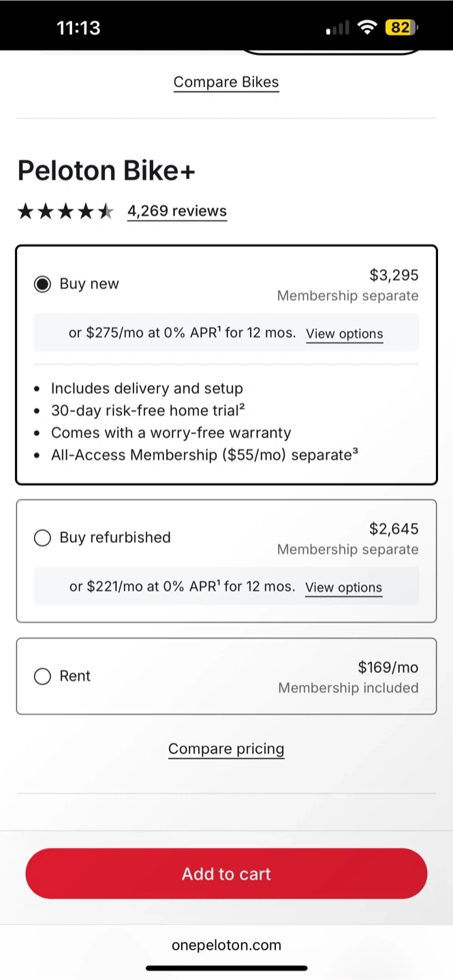Tap the 11:13 clock in status bar

[78, 28]
